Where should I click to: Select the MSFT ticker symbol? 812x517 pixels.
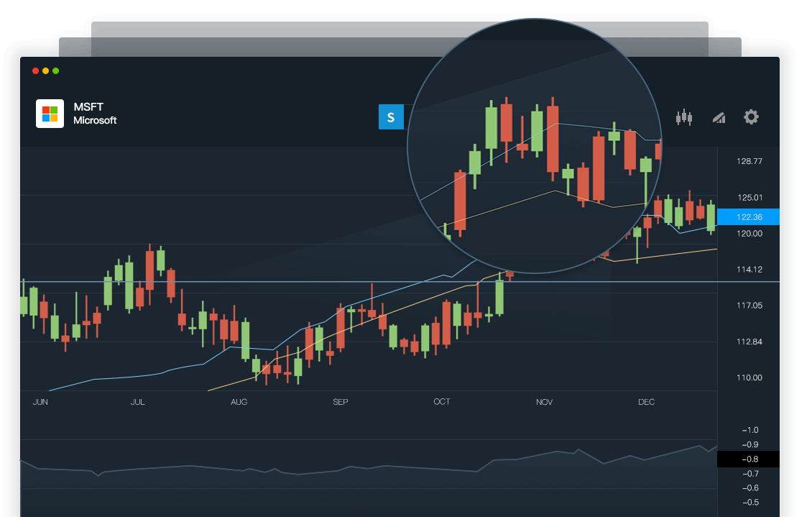pyautogui.click(x=88, y=106)
